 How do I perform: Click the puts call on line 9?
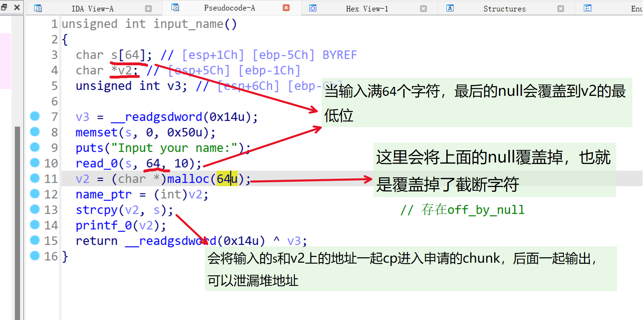[x=89, y=148]
